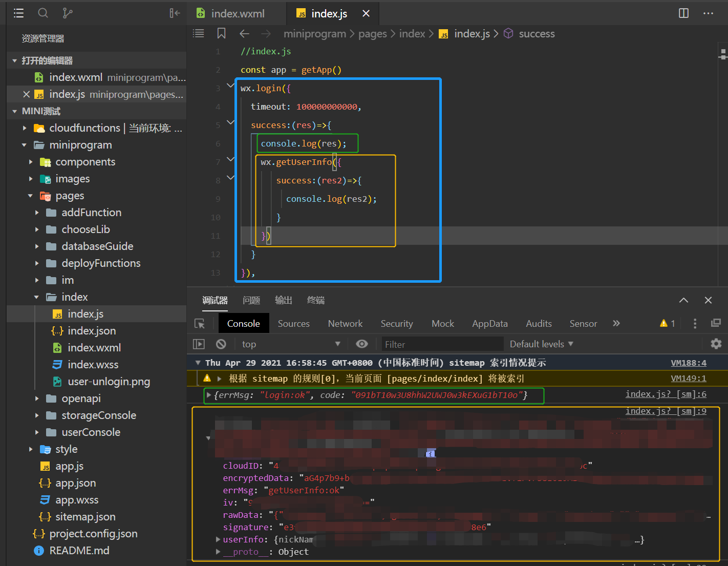The image size is (728, 566).
Task: Open the index.js? [sm]:6 source link
Action: pyautogui.click(x=666, y=394)
